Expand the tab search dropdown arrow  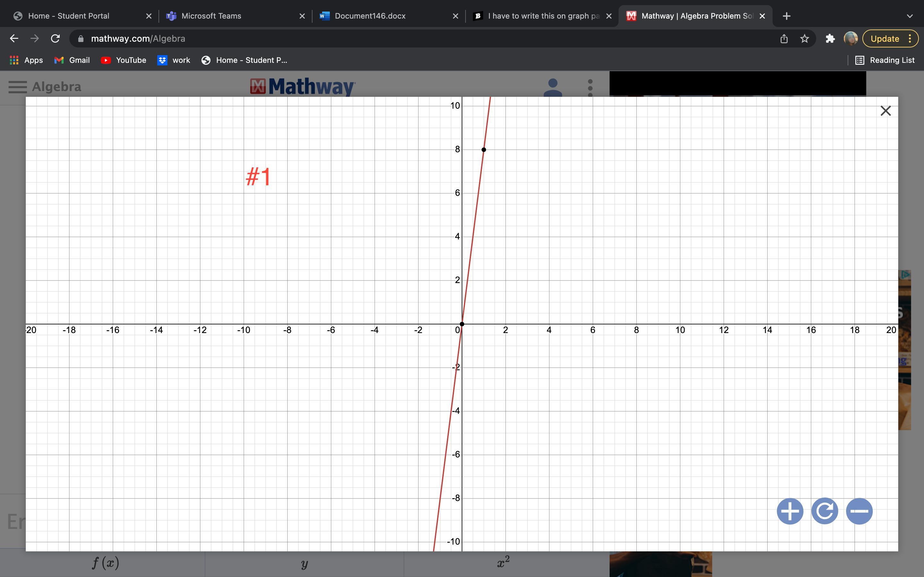coord(910,16)
